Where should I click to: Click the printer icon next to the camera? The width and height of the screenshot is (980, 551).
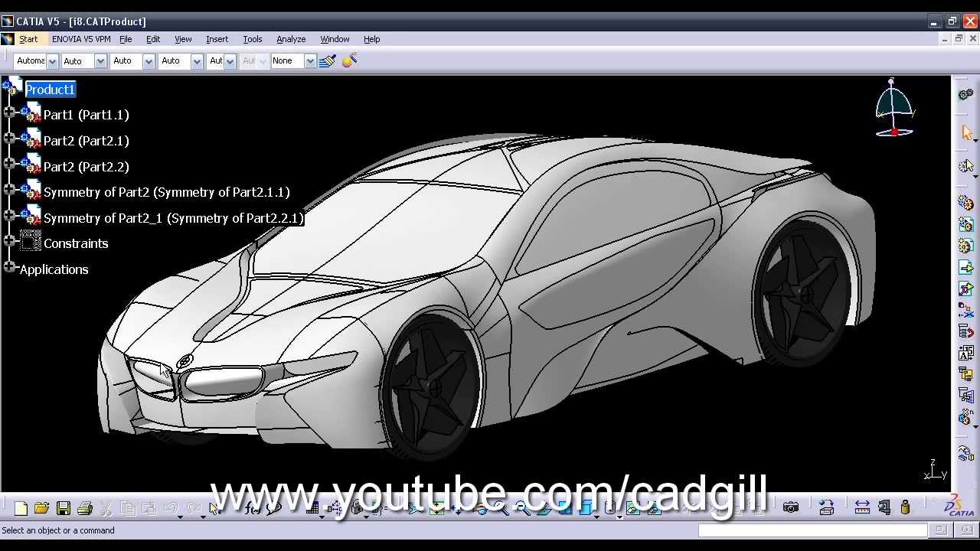pyautogui.click(x=826, y=507)
